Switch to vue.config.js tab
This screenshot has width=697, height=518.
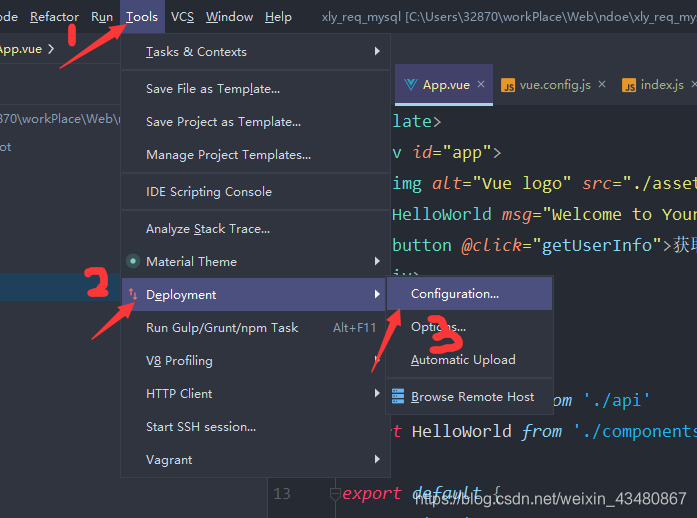point(555,85)
